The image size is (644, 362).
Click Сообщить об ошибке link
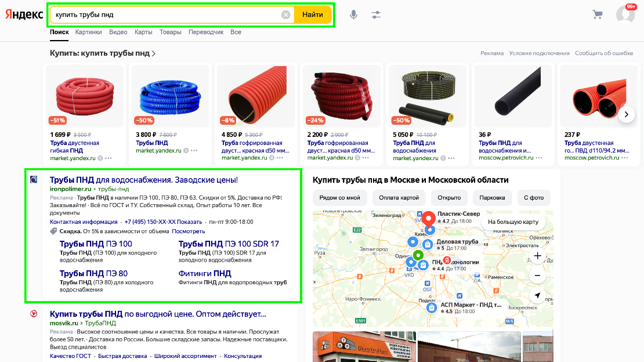pos(604,53)
